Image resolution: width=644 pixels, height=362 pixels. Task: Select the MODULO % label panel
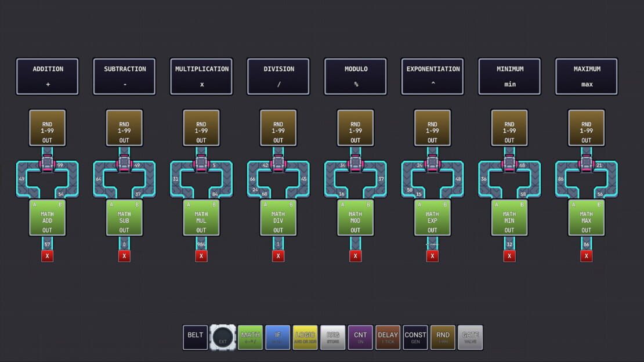point(355,77)
